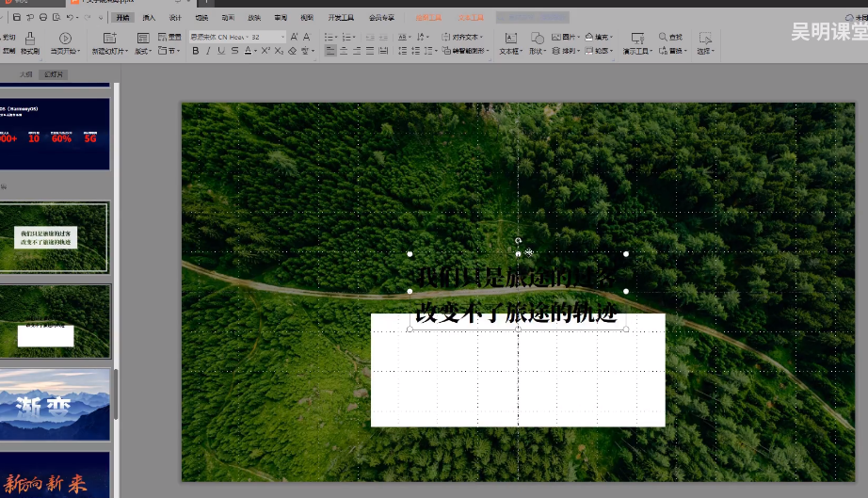Open the Outline (轮廓) button
The height and width of the screenshot is (498, 868).
click(600, 51)
